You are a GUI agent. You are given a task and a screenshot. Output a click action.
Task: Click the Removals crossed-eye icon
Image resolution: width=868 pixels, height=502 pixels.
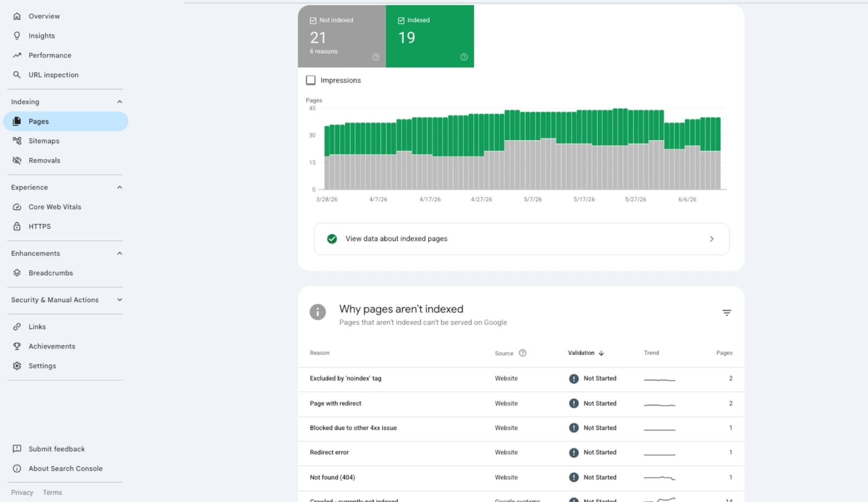click(x=17, y=160)
